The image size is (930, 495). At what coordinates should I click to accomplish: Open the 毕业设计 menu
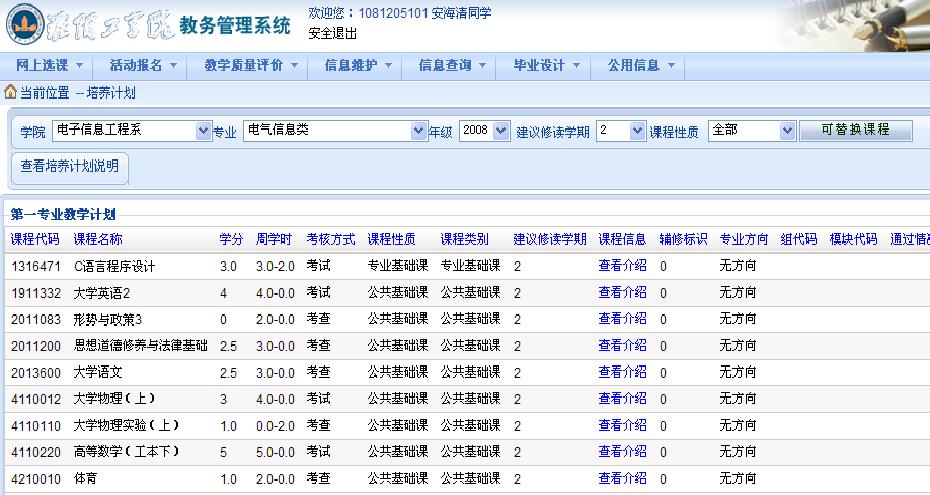point(546,65)
